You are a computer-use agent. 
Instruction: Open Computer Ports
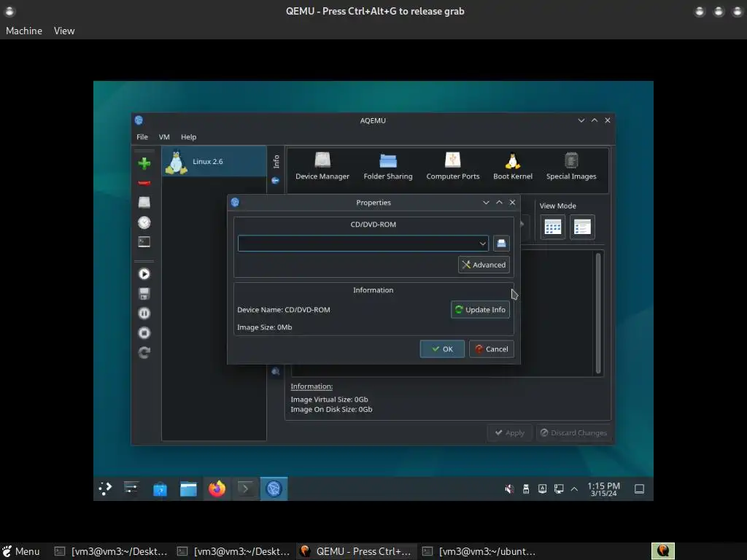click(x=452, y=166)
